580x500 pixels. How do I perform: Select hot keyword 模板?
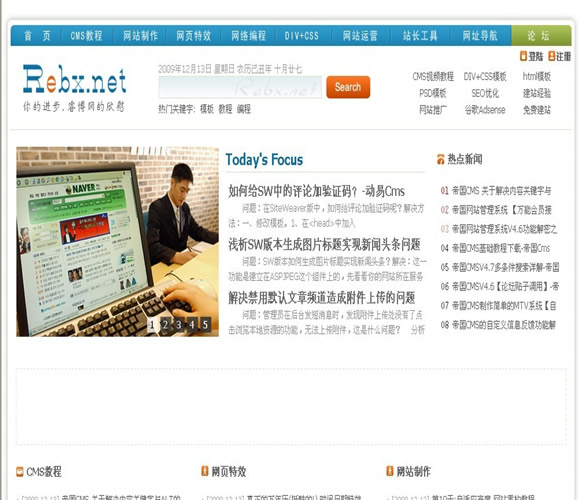pyautogui.click(x=207, y=109)
